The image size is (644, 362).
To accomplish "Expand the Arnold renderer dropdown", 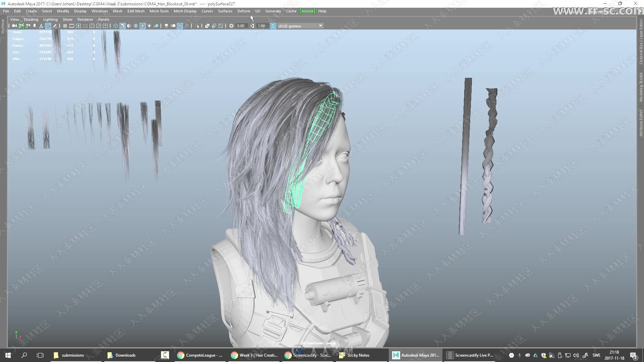I will [x=307, y=11].
